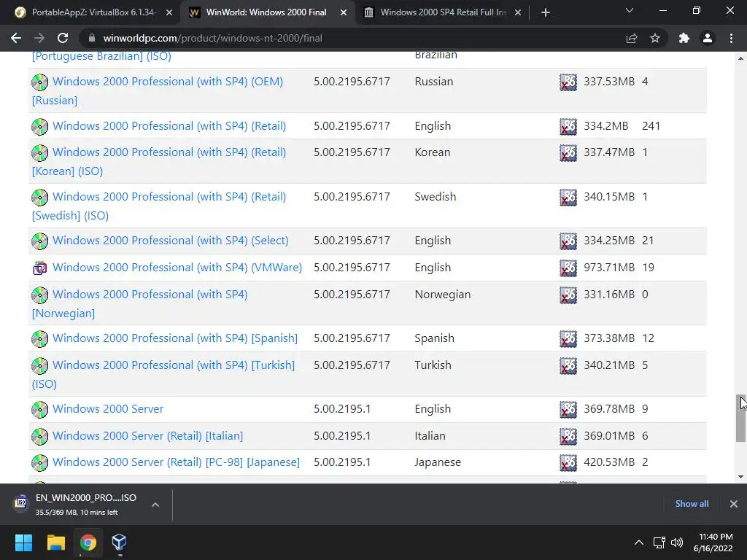Open the Chrome profile icon
This screenshot has width=747, height=560.
(708, 38)
